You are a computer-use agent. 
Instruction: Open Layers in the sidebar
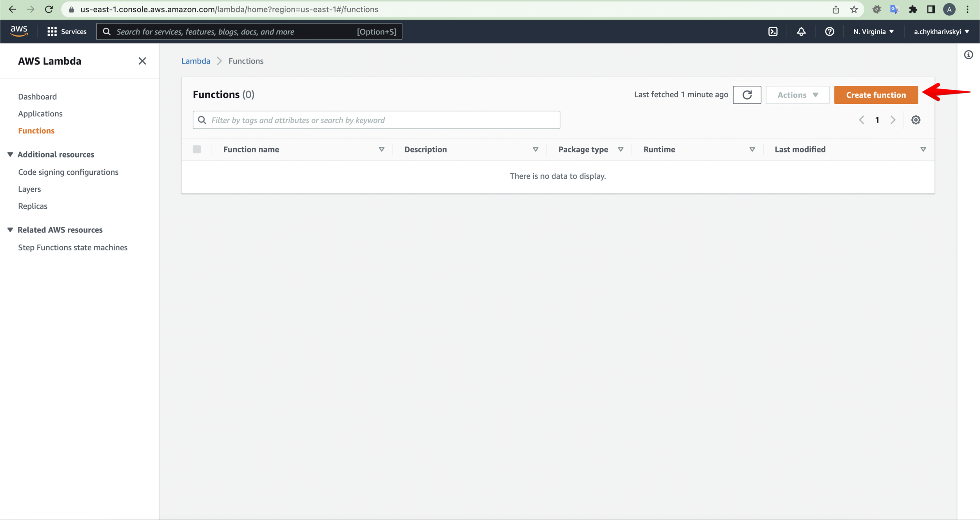(29, 189)
